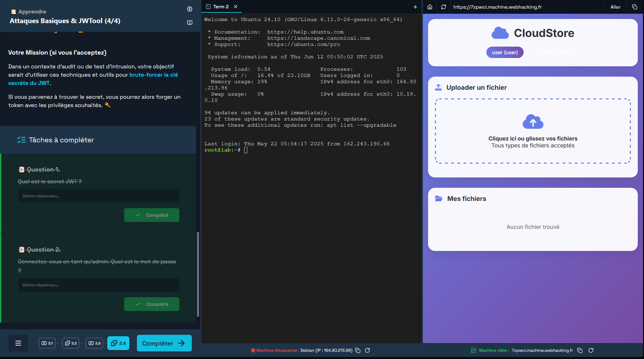Image resolution: width=644 pixels, height=359 pixels.
Task: Restart the attacking machine via refresh icon
Action: point(368,350)
